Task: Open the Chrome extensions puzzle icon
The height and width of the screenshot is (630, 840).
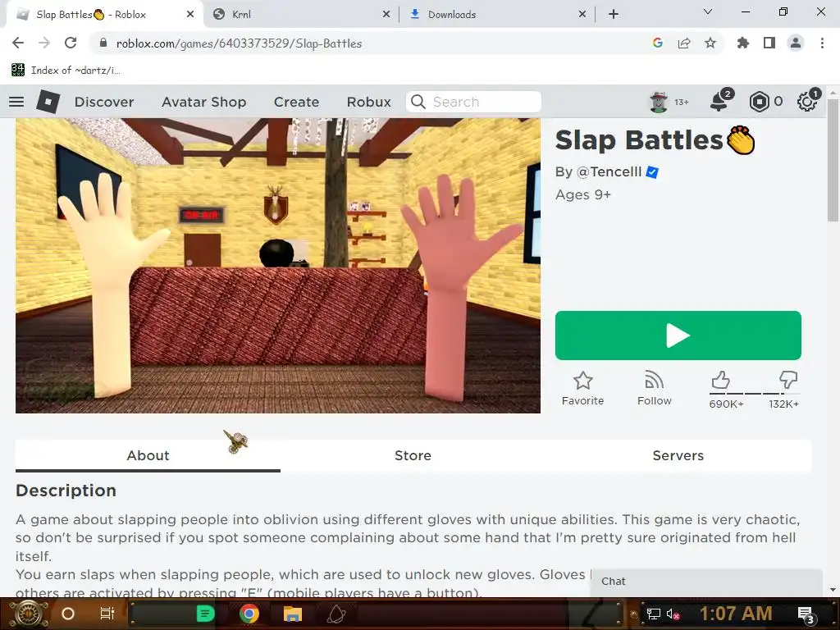Action: click(x=743, y=43)
